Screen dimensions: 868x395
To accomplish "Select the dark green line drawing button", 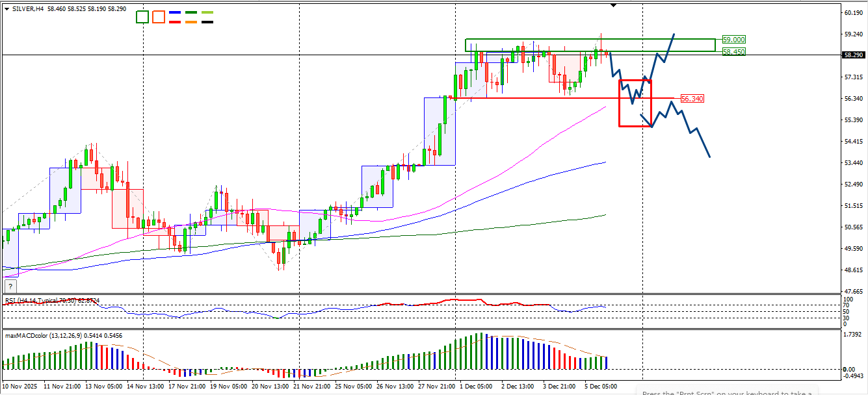I will coord(191,12).
